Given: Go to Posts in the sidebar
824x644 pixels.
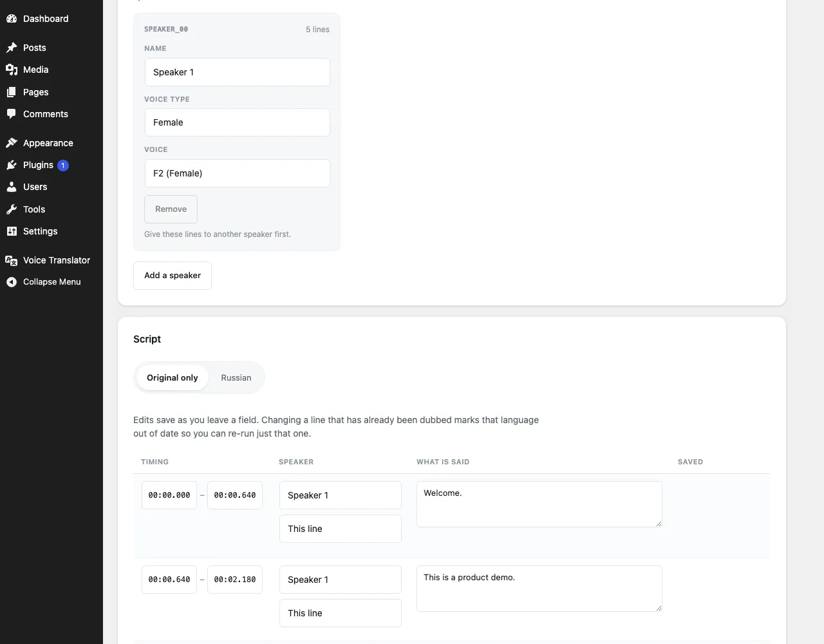Looking at the screenshot, I should (x=51, y=48).
